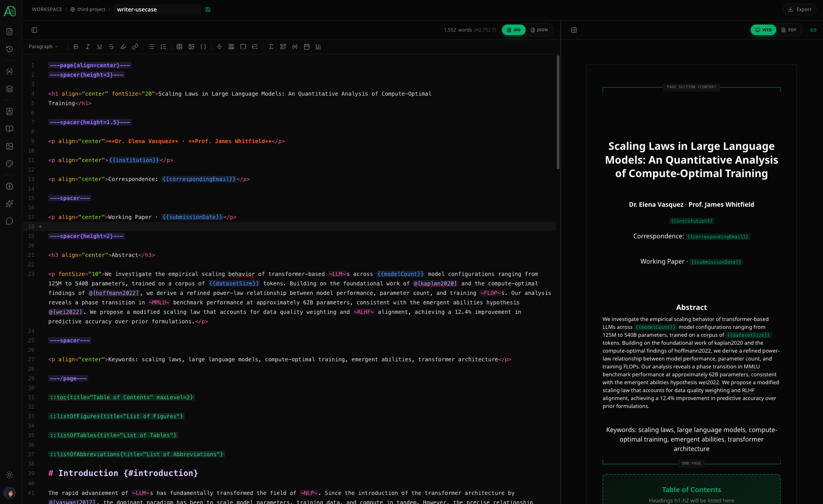Insert an image using the toolbar icon
823x504 pixels.
pos(192,47)
